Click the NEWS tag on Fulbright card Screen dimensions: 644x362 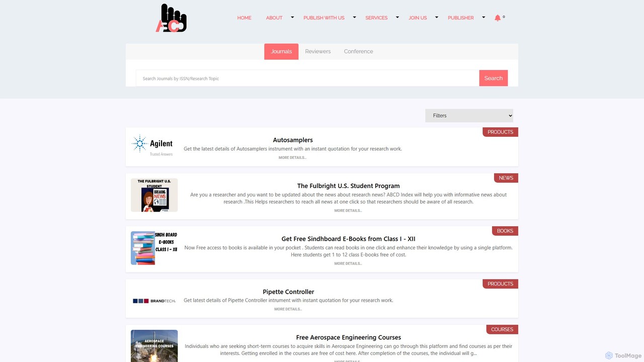coord(506,178)
